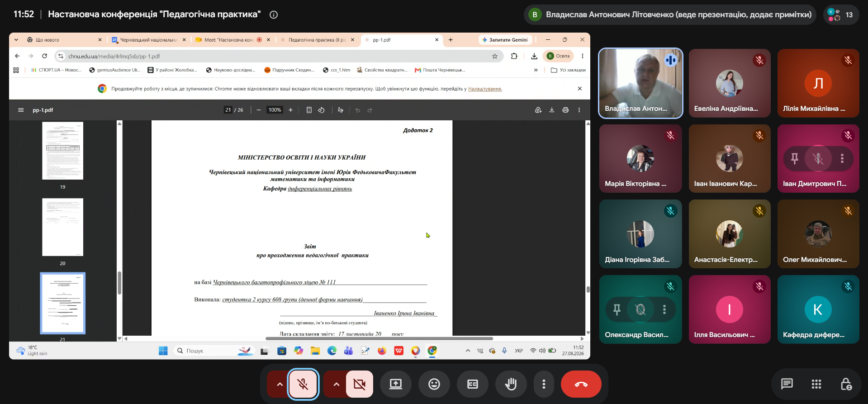Print the PDF document

(565, 110)
